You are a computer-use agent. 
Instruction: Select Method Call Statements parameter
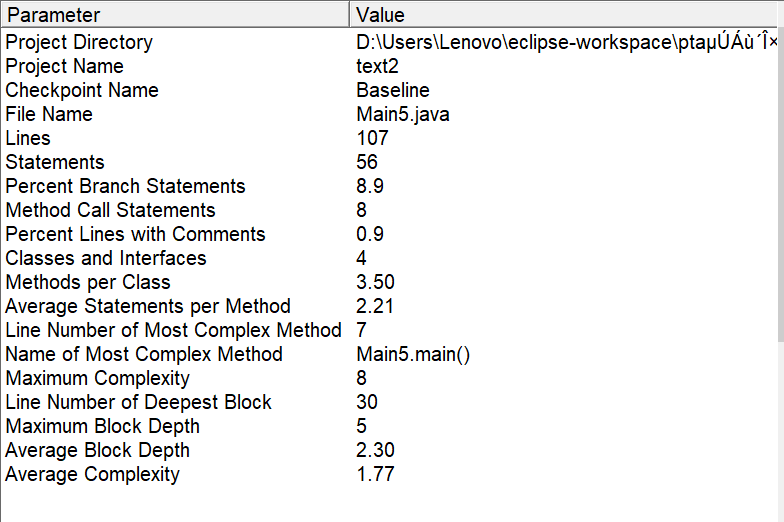[110, 210]
